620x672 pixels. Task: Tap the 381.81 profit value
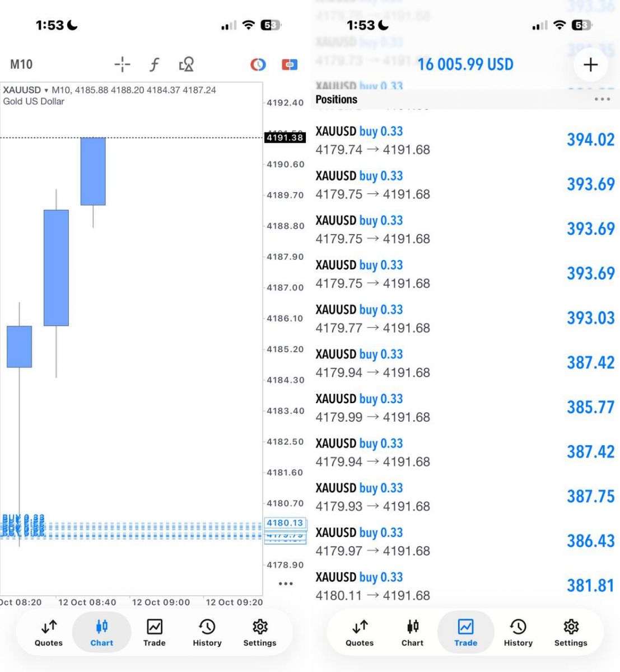coord(591,586)
